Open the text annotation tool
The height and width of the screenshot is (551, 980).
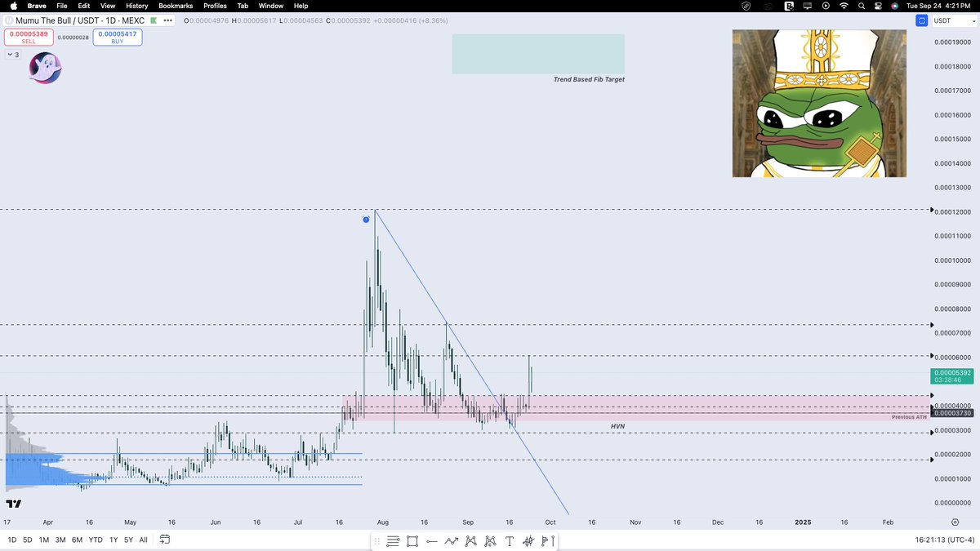(x=510, y=540)
